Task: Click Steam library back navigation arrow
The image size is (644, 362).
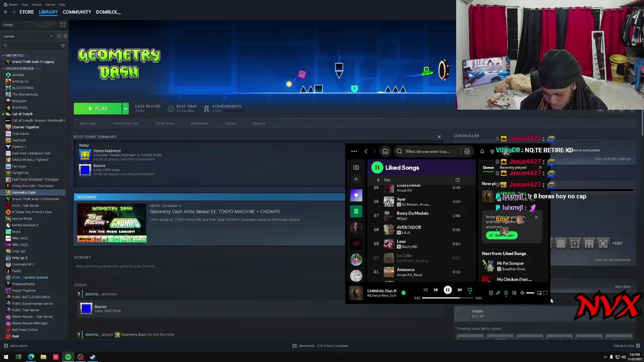Action: [x=6, y=12]
